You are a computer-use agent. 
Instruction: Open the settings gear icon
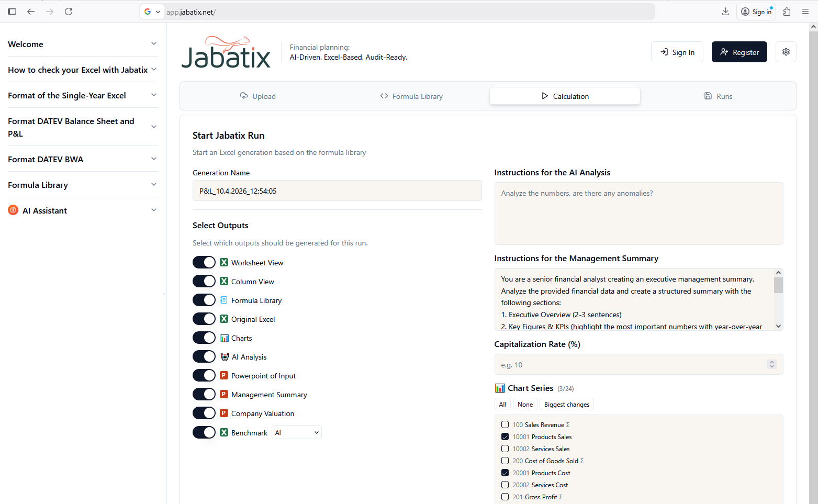[x=786, y=52]
